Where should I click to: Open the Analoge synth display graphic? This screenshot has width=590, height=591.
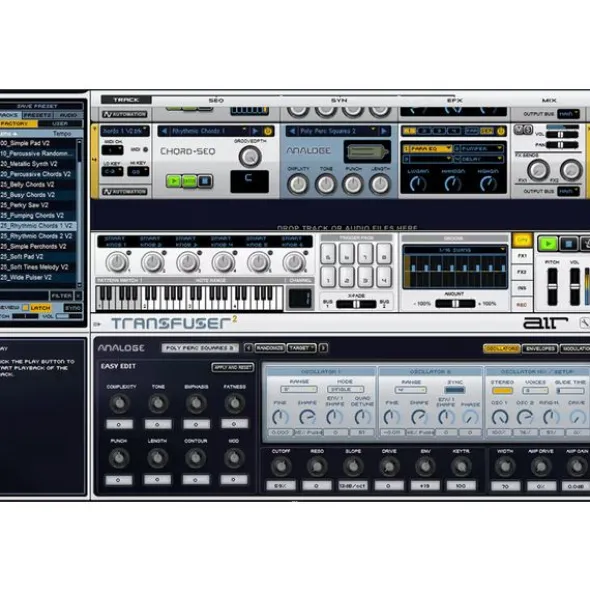[367, 152]
